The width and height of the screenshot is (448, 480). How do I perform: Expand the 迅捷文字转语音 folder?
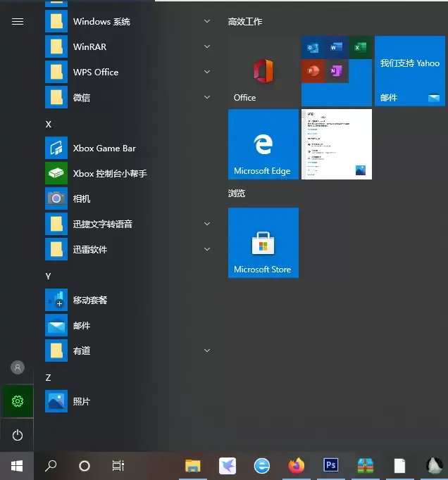tap(127, 224)
